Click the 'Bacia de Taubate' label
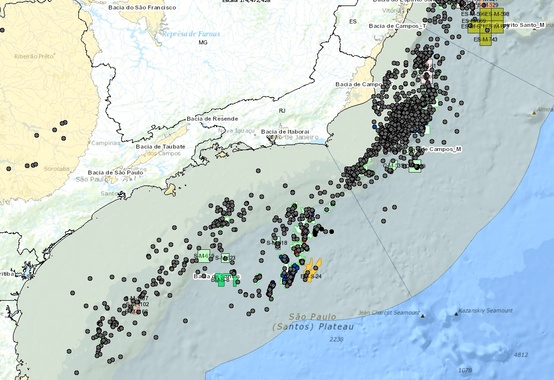 tap(160, 146)
